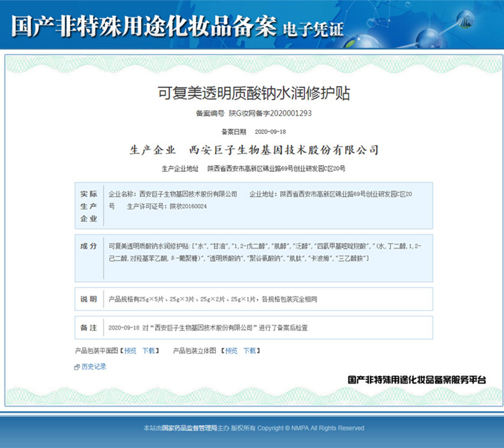This screenshot has width=504, height=448.
Task: Download 产品包装平面图 via 下载 link
Action: (x=149, y=350)
